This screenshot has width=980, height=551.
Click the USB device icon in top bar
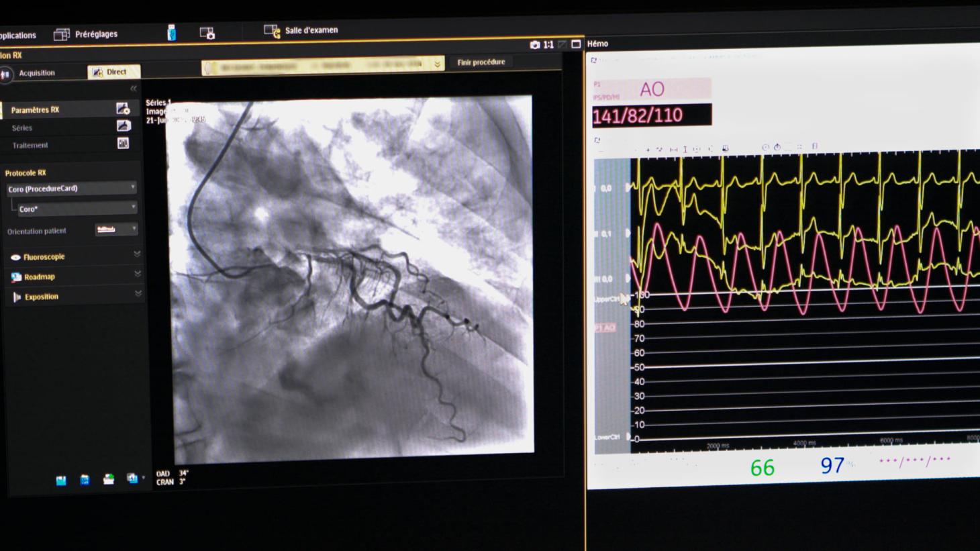[x=171, y=33]
